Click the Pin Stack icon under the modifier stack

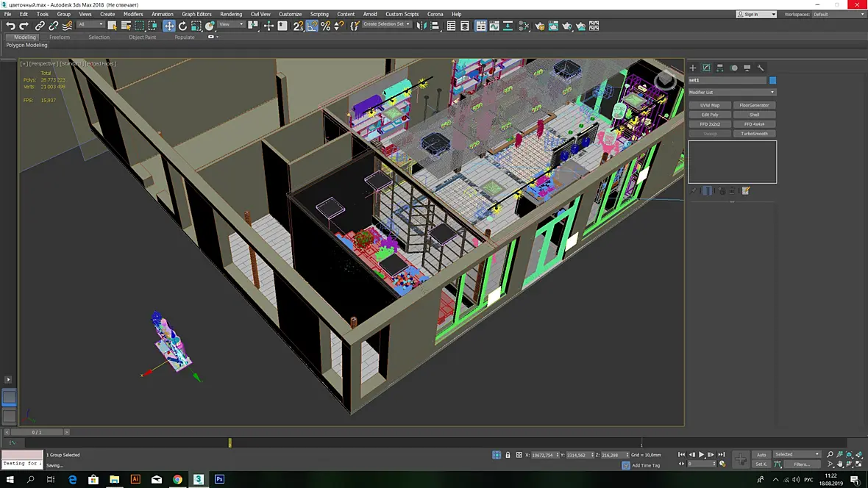click(694, 191)
